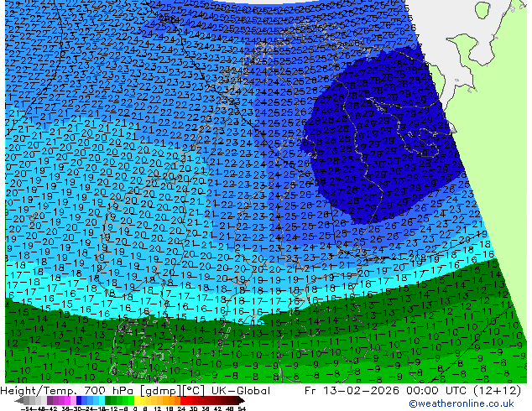
Task: Click the bright red swatch above the 24 label
Action: point(183,400)
